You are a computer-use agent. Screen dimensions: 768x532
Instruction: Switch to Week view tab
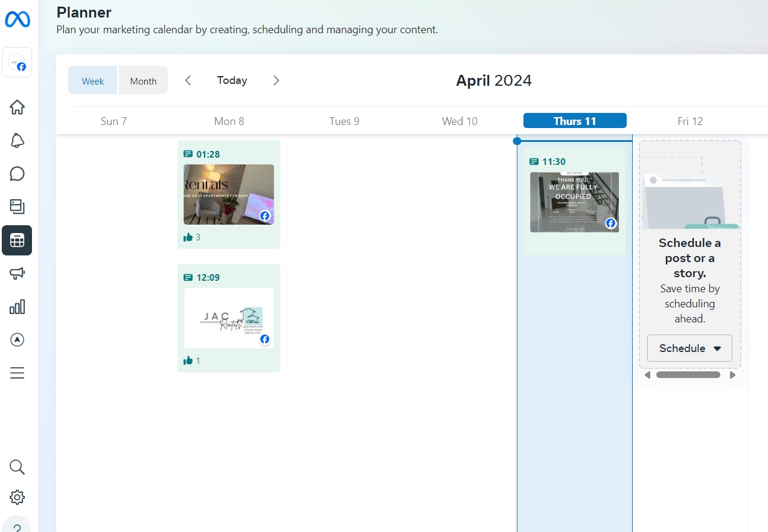[93, 80]
